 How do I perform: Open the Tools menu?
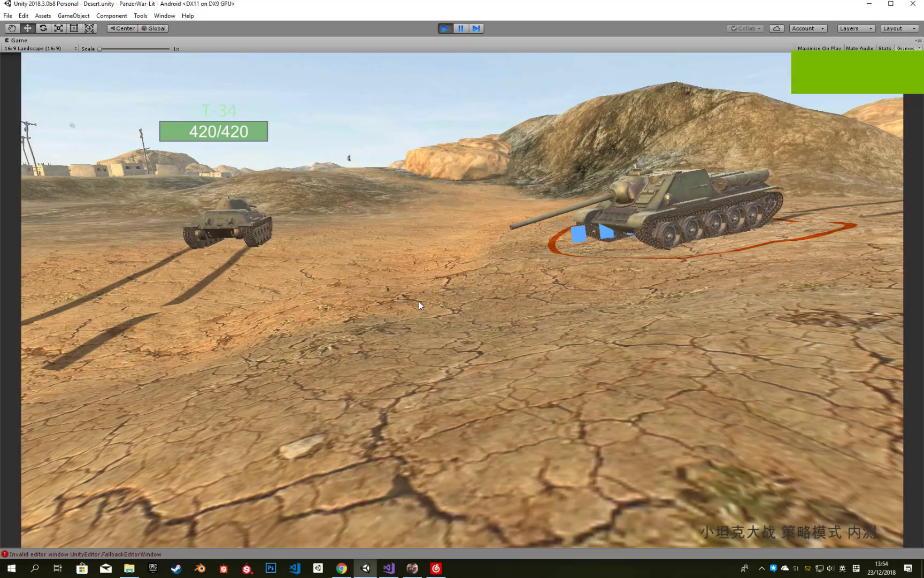pos(140,16)
